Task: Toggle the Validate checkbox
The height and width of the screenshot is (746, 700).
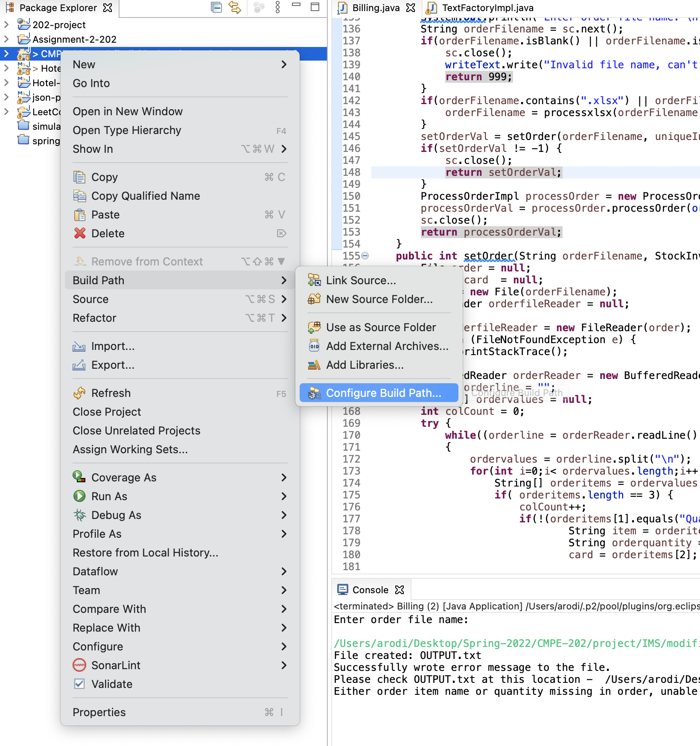Action: click(x=79, y=684)
